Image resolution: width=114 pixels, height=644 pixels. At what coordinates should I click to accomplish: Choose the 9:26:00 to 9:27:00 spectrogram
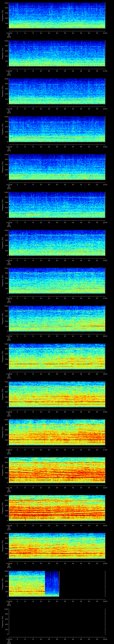pyautogui.click(x=57, y=281)
